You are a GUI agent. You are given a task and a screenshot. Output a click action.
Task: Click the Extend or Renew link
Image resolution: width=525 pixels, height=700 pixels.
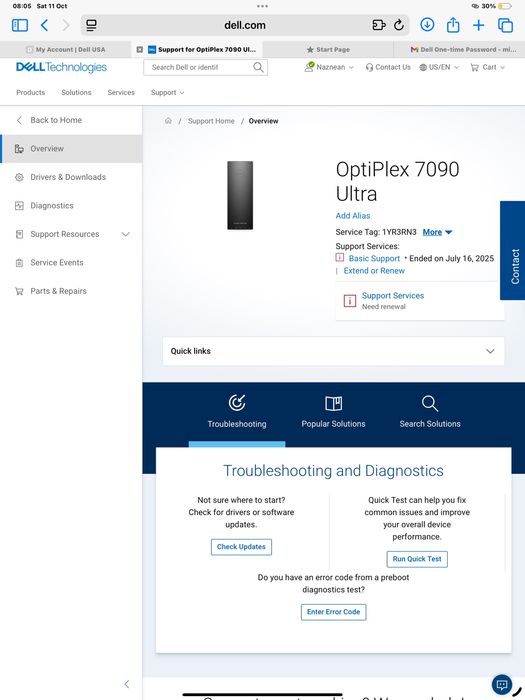[374, 271]
